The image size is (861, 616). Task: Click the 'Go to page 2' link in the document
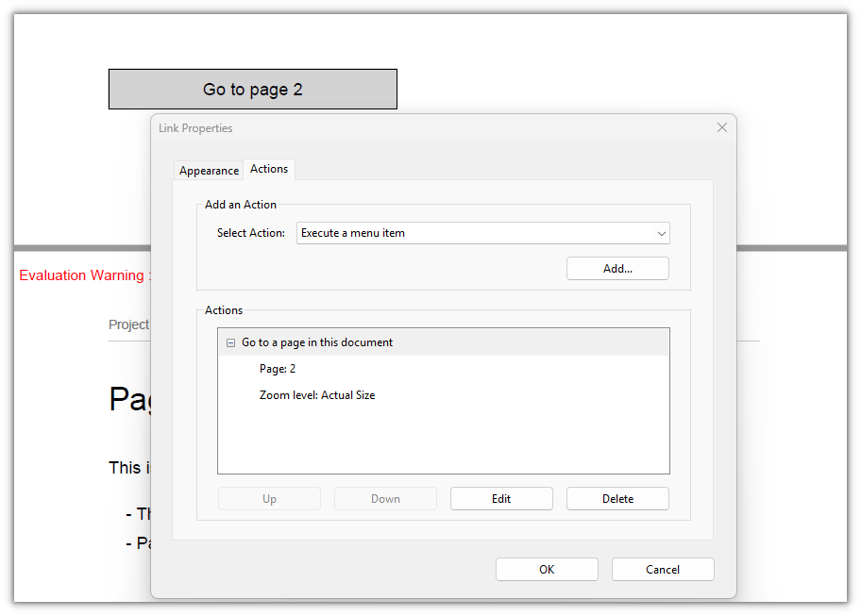click(253, 89)
